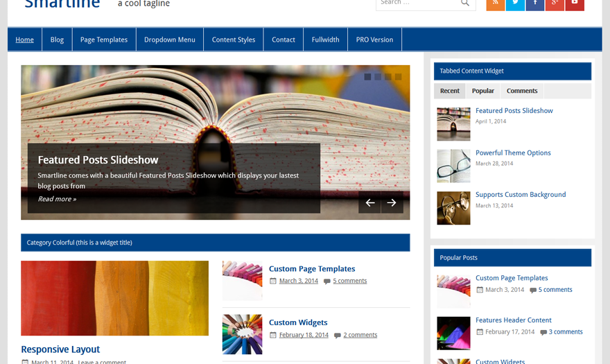Click the thumbnail for Supports Custom Background

click(453, 208)
